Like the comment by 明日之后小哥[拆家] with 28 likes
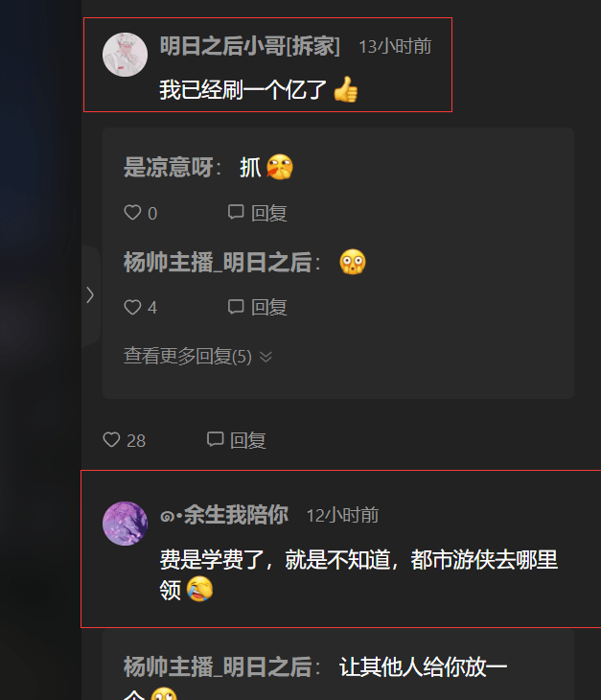 tap(111, 440)
